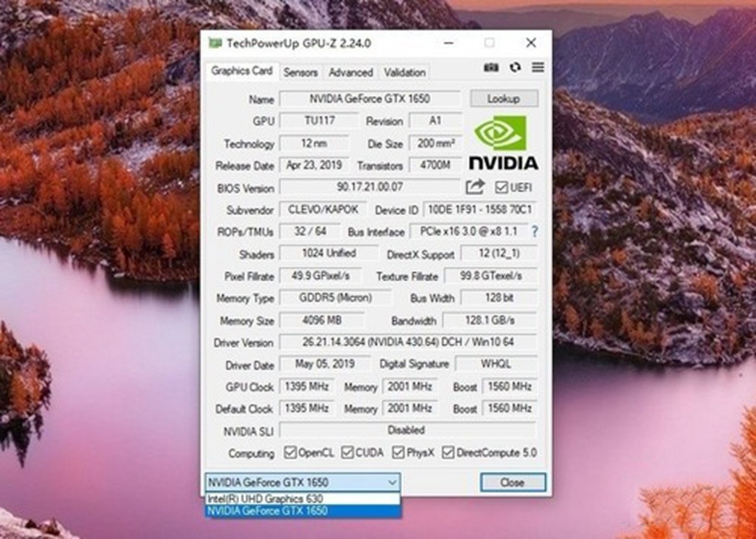The image size is (756, 539).
Task: Click the DirectX Support 12 (12_1) value
Action: pyautogui.click(x=499, y=253)
